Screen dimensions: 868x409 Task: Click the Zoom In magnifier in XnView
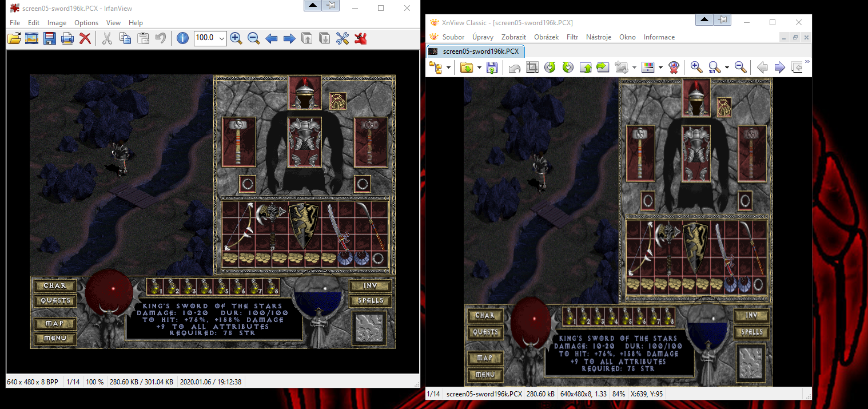point(696,67)
